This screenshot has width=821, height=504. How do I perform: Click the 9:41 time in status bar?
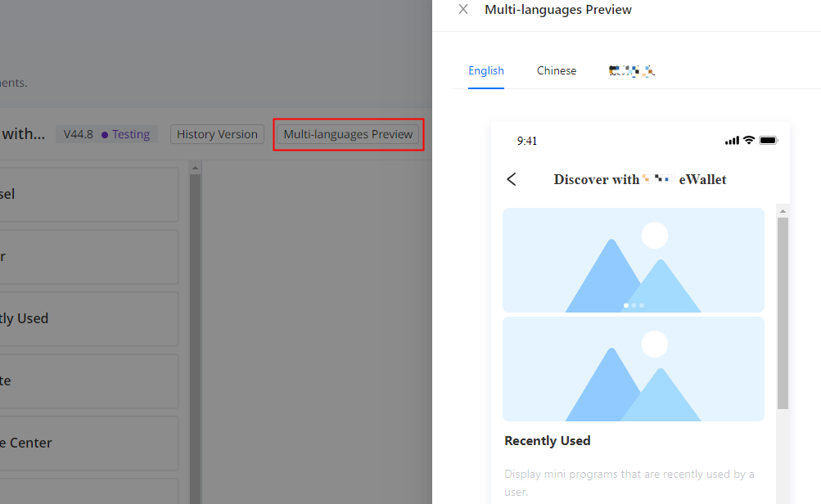point(527,141)
